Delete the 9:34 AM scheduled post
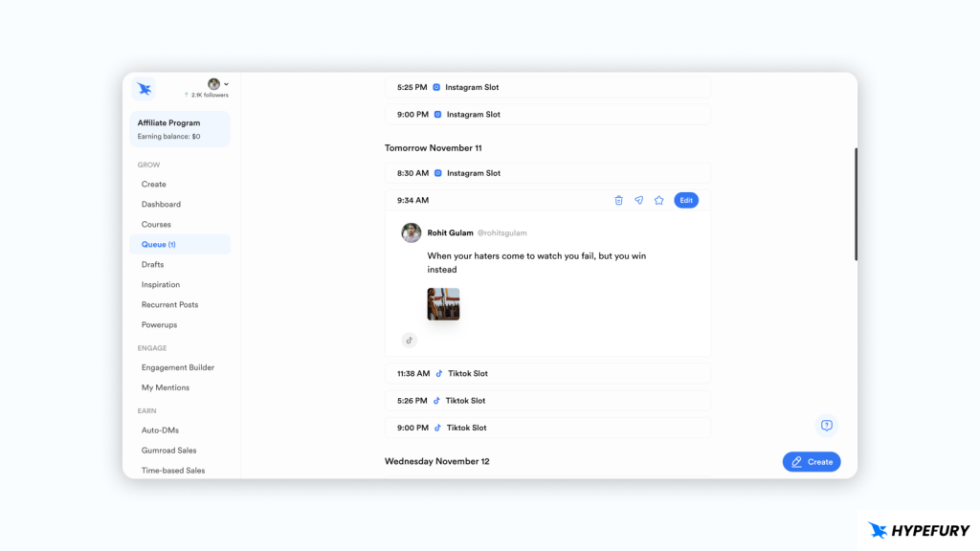This screenshot has height=551, width=980. click(618, 200)
